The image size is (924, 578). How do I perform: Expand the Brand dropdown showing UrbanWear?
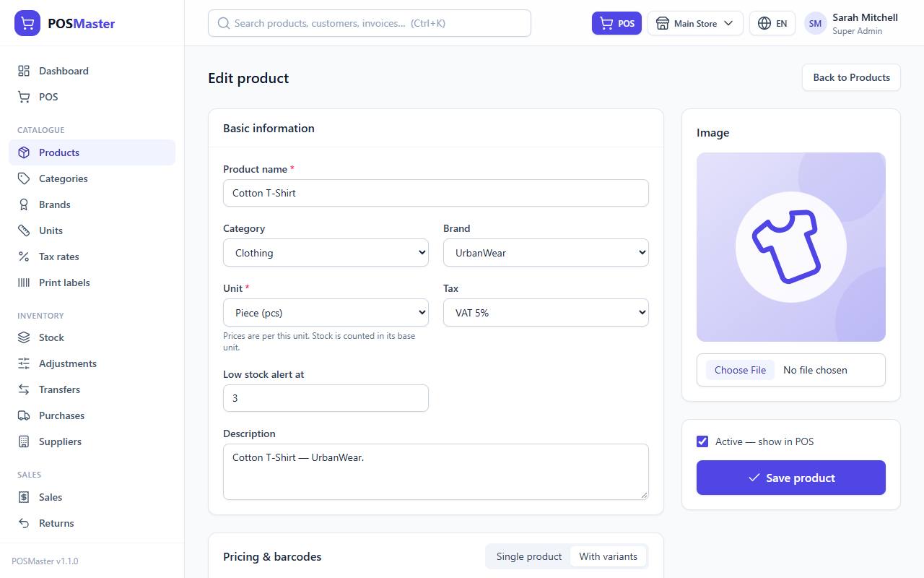(546, 253)
